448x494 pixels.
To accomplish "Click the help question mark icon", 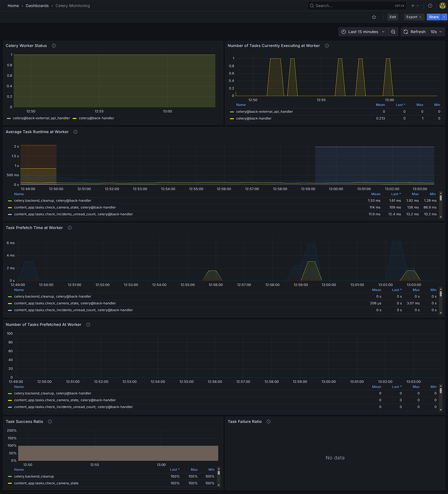I will 429,6.
